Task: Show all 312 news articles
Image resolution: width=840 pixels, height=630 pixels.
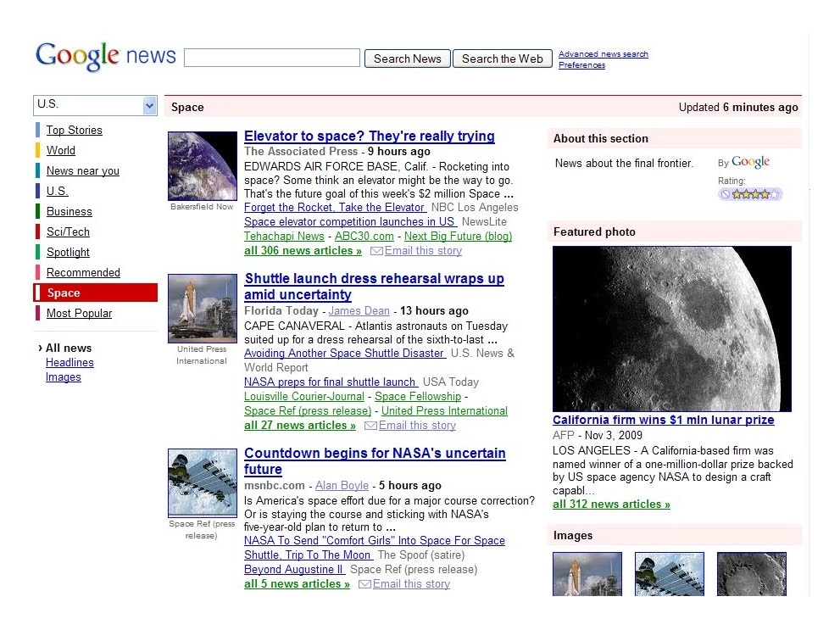Action: [x=611, y=505]
